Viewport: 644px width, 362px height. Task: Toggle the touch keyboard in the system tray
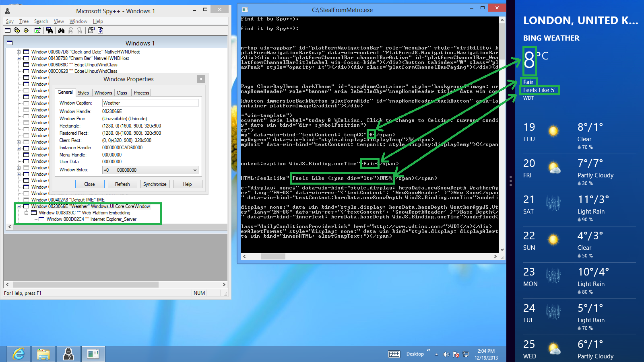pyautogui.click(x=394, y=354)
